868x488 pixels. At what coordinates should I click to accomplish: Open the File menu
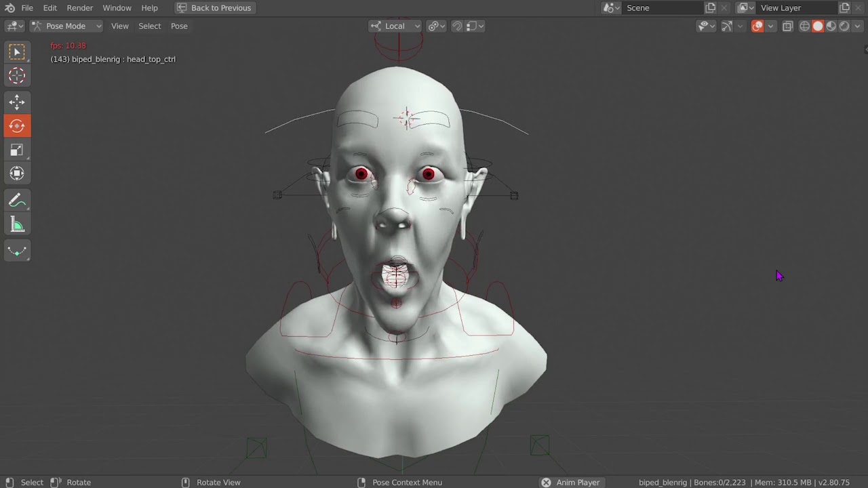(27, 8)
